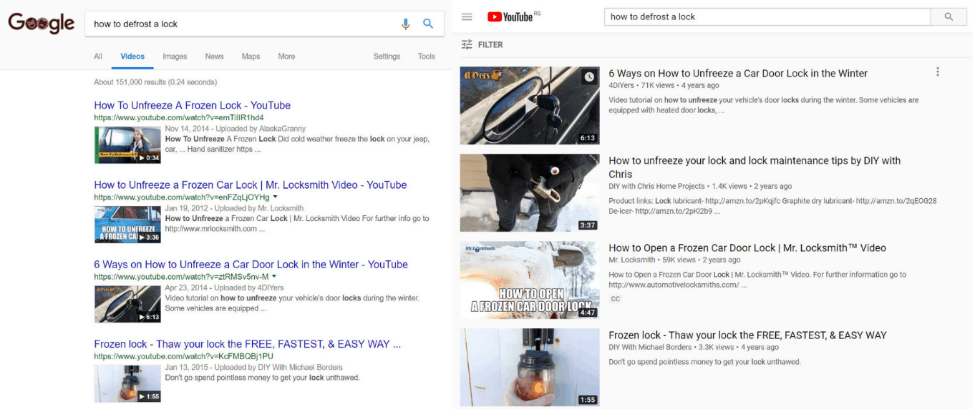
Task: Click Google thumbnail with 6:13 duration
Action: pos(127,304)
